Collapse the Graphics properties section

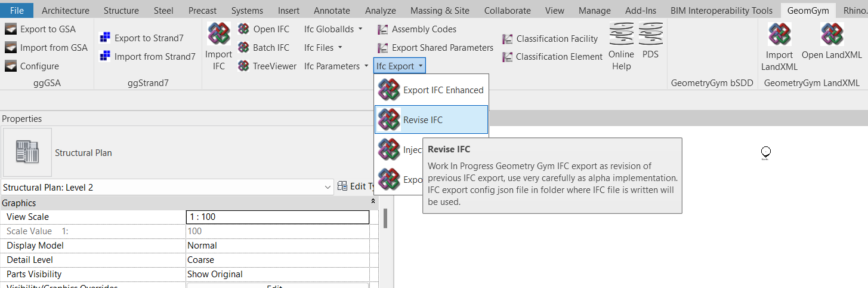(373, 203)
